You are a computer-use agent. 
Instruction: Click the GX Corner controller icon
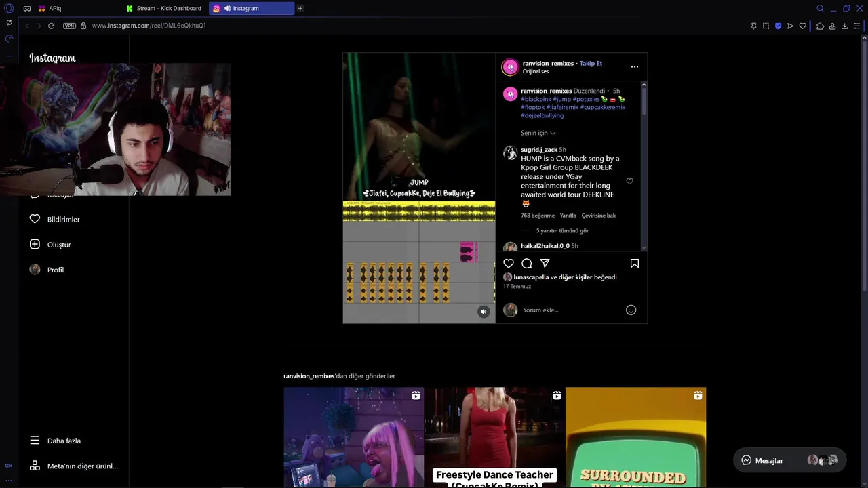(27, 8)
